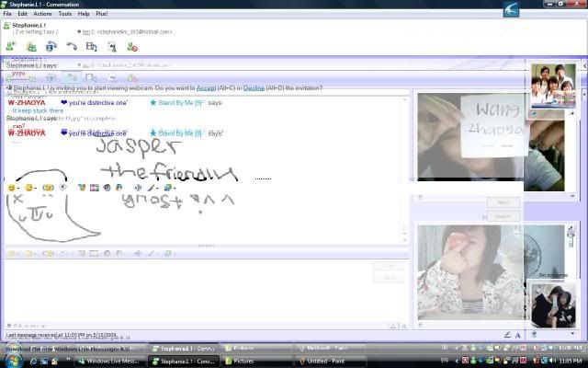Image resolution: width=588 pixels, height=368 pixels.
Task: Decline the webcam invitation link
Action: (x=254, y=88)
